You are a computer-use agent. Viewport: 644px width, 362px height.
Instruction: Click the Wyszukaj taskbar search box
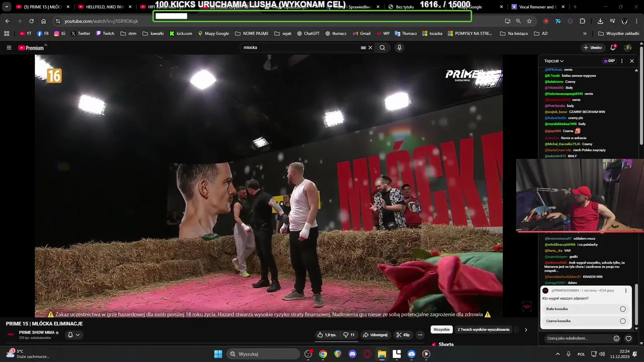(263, 354)
